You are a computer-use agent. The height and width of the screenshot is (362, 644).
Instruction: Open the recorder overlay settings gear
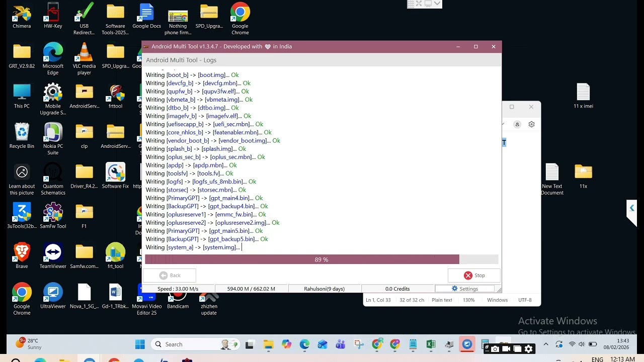click(x=528, y=348)
